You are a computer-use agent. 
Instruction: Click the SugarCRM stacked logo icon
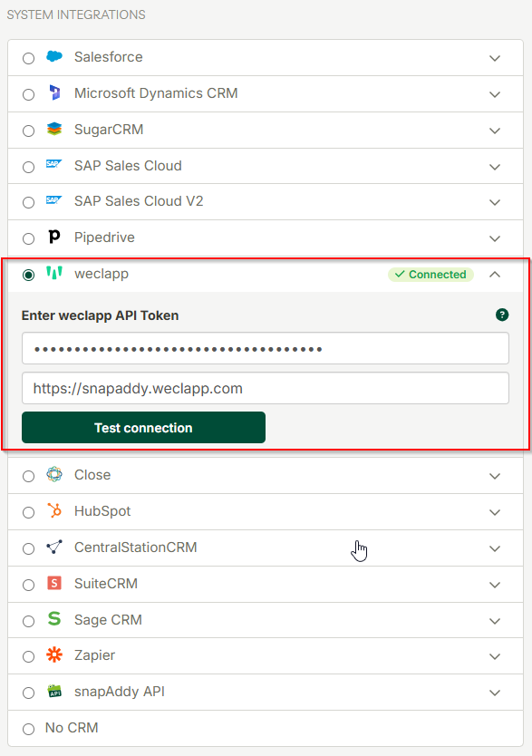pyautogui.click(x=54, y=129)
